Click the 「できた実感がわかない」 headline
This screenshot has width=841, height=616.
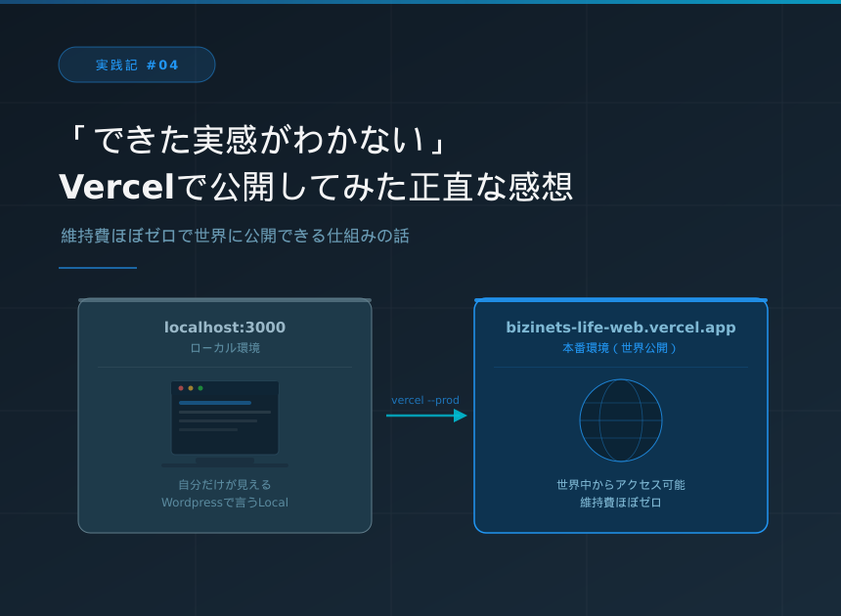(254, 140)
